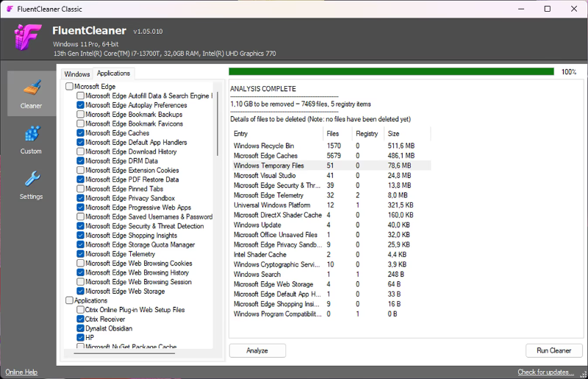Image resolution: width=588 pixels, height=379 pixels.
Task: Select the Microsoft Edge Telemetry result row
Action: pos(331,195)
